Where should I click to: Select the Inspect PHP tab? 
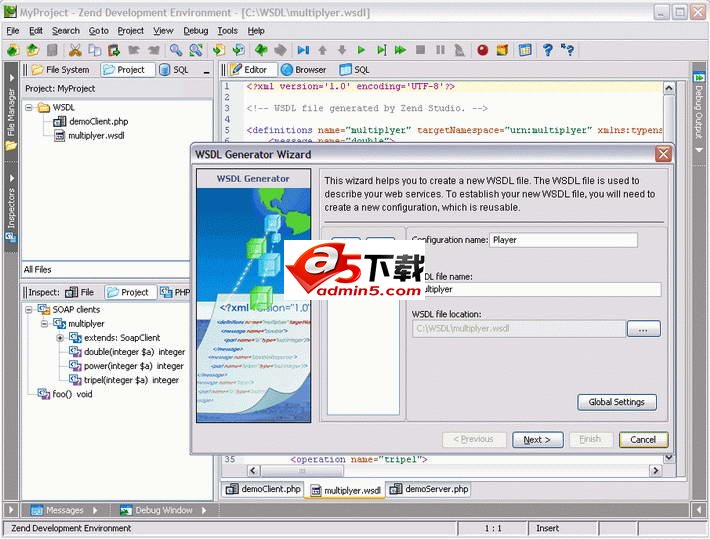[175, 292]
